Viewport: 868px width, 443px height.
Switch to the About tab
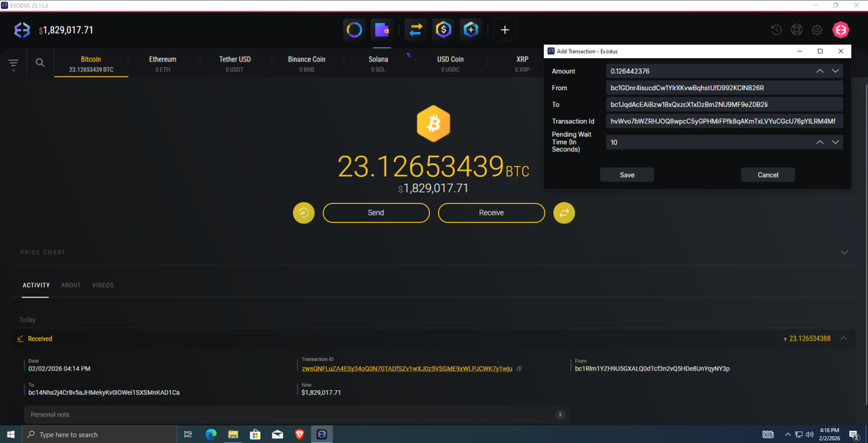[71, 285]
